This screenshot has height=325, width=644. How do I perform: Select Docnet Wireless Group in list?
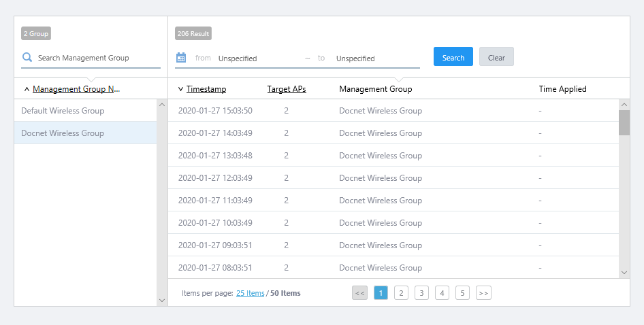point(63,133)
